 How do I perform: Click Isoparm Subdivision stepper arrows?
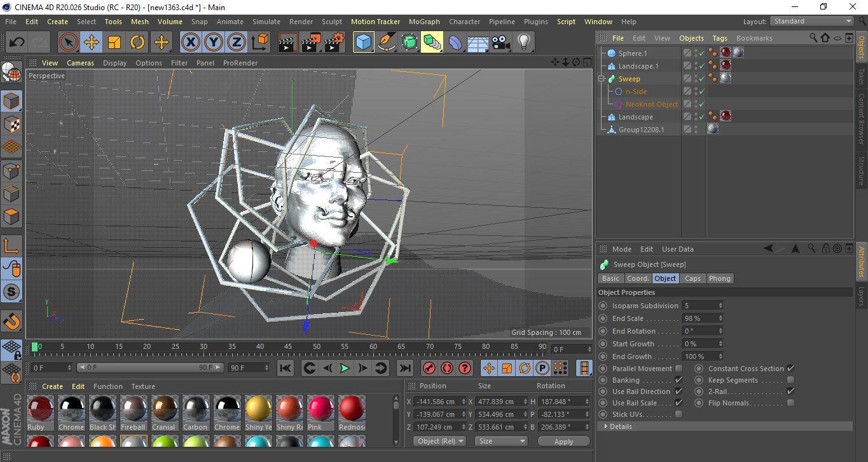pos(720,306)
